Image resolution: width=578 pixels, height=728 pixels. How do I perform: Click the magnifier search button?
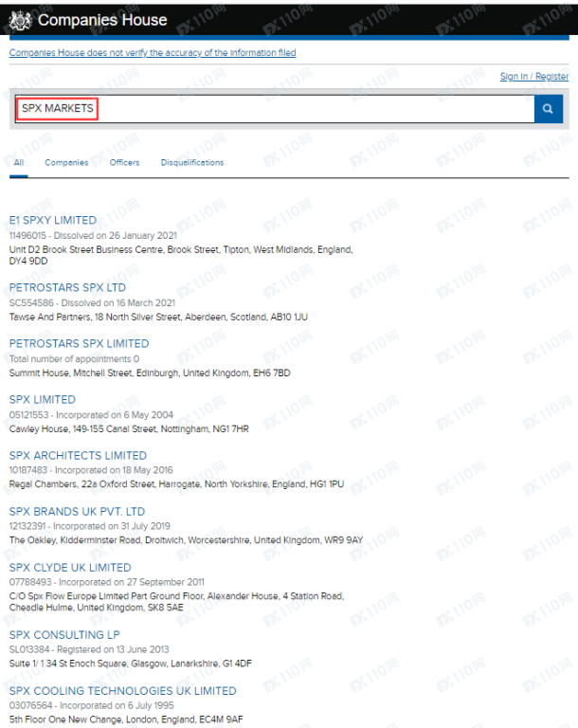point(549,109)
